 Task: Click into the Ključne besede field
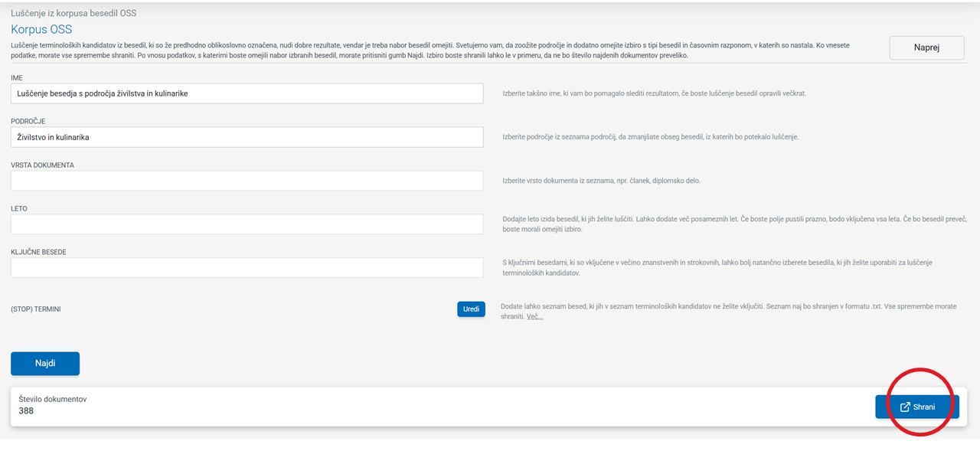coord(247,268)
